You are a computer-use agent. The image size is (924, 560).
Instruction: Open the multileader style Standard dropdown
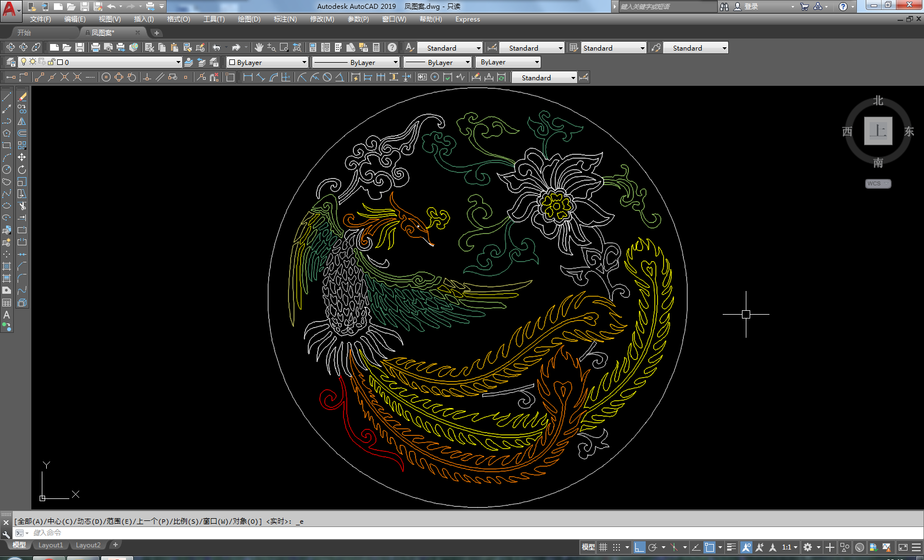(x=724, y=48)
